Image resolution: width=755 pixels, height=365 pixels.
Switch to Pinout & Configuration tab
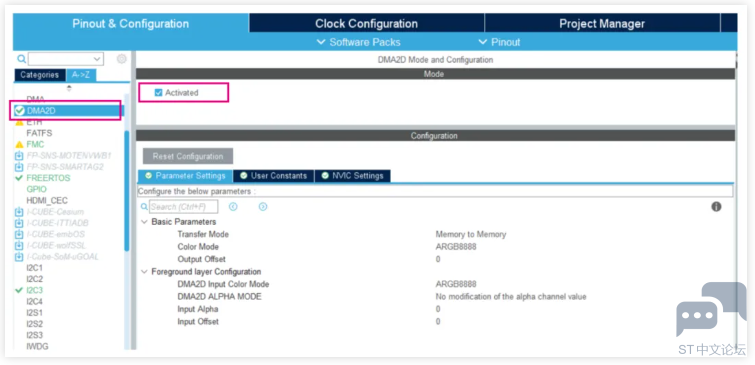click(130, 24)
